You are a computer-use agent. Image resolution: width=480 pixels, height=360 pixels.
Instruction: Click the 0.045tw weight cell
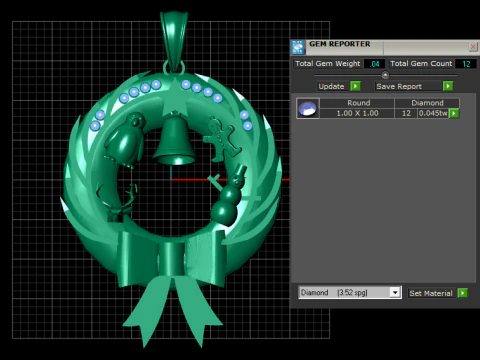[x=433, y=113]
